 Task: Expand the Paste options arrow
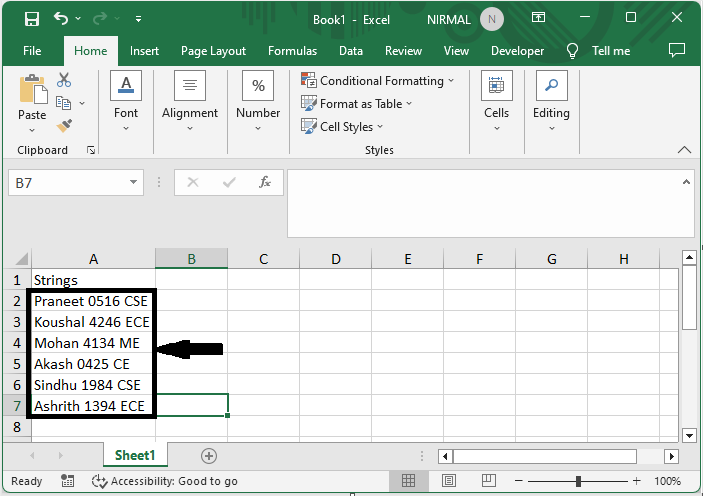pyautogui.click(x=32, y=131)
